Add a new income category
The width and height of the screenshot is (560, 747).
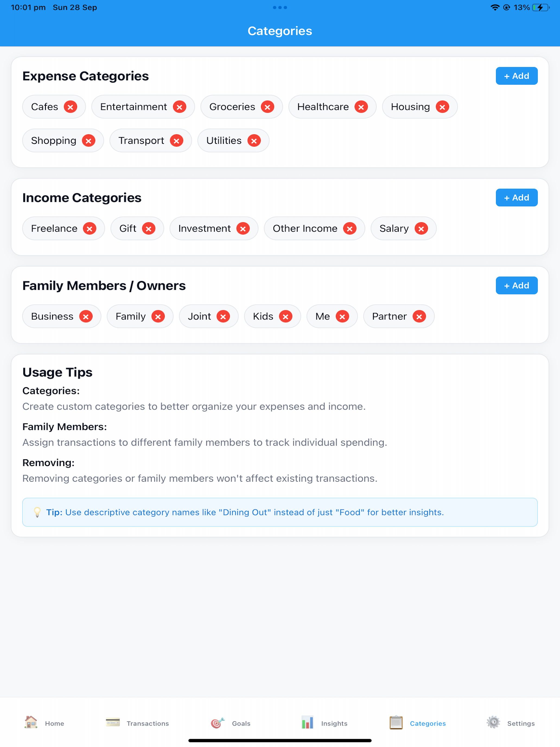point(517,198)
